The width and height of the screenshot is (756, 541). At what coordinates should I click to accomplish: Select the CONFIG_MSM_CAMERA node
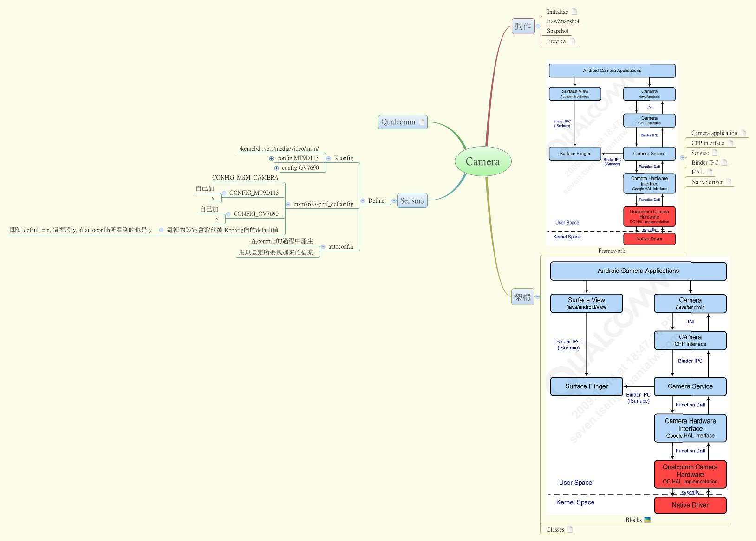tap(245, 178)
